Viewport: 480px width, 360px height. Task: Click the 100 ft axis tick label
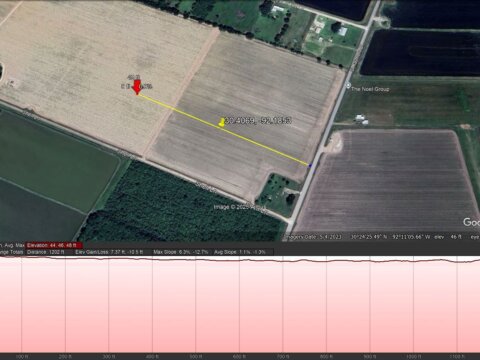pyautogui.click(x=22, y=357)
